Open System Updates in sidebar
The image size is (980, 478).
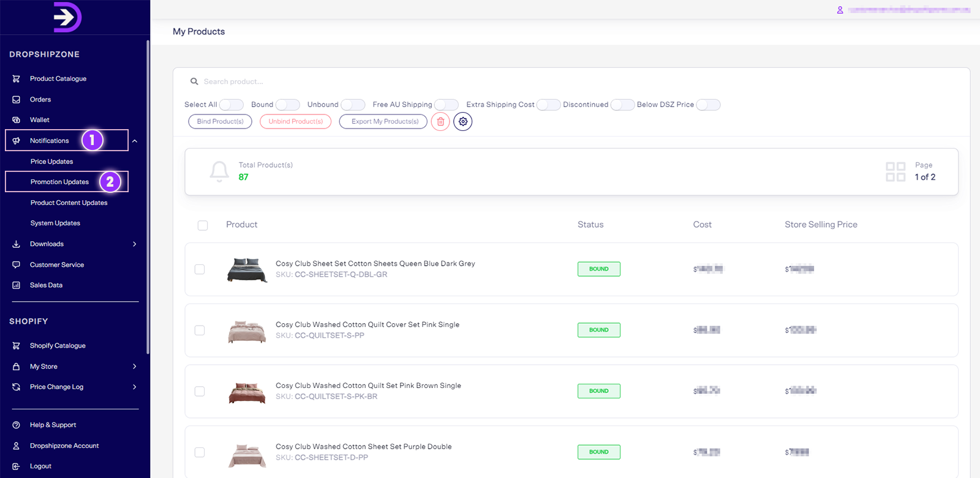point(56,223)
